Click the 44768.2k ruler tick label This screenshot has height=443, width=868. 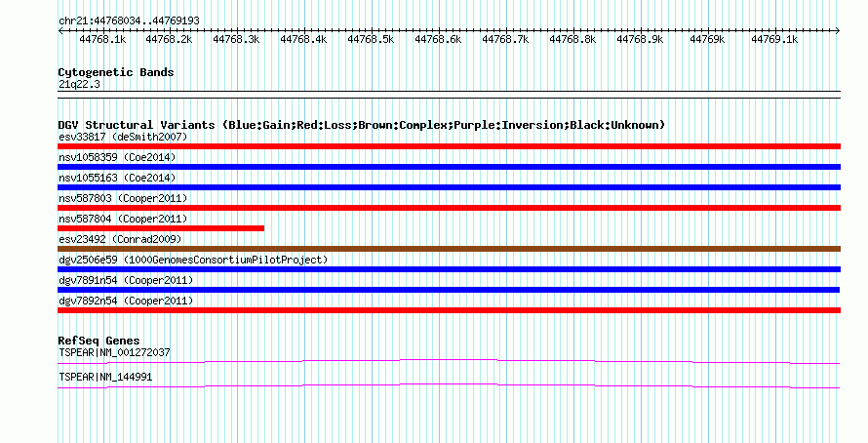(x=169, y=39)
